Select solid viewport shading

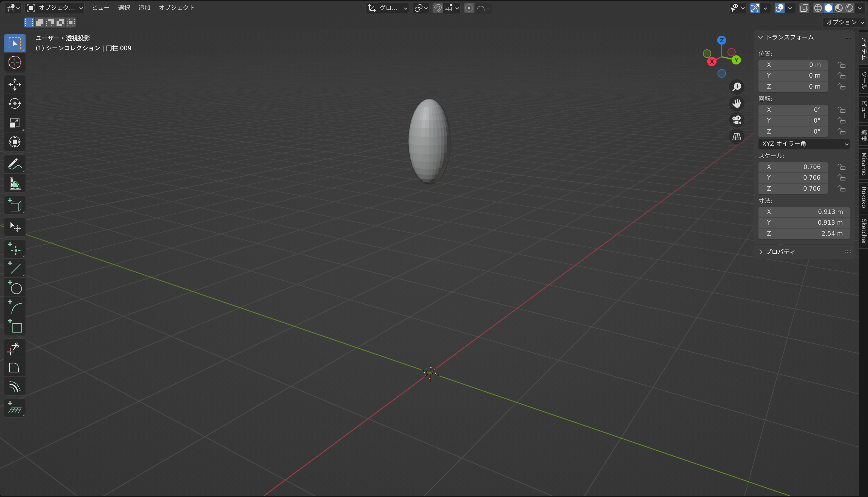click(828, 8)
